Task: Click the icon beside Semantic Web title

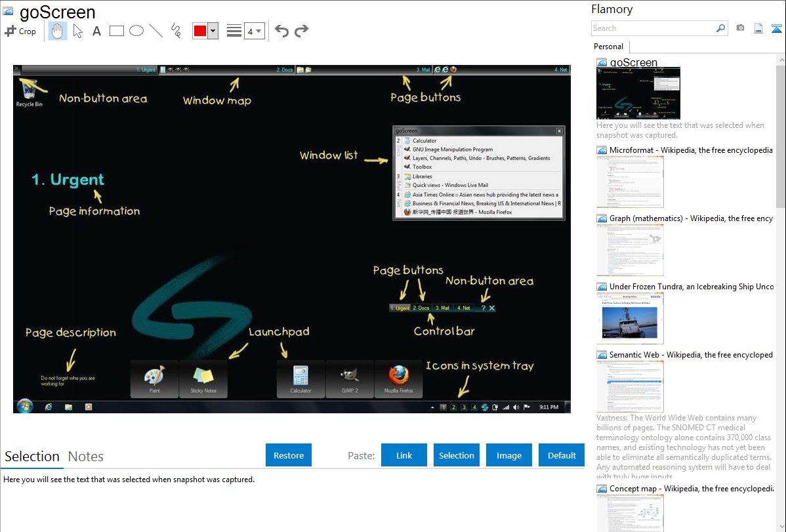Action: [602, 354]
